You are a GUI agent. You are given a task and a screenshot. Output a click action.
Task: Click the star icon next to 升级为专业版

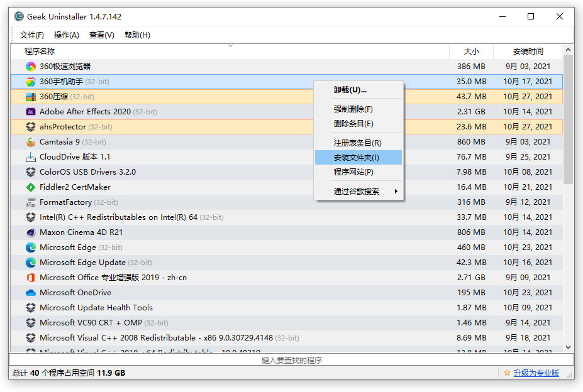[x=507, y=373]
